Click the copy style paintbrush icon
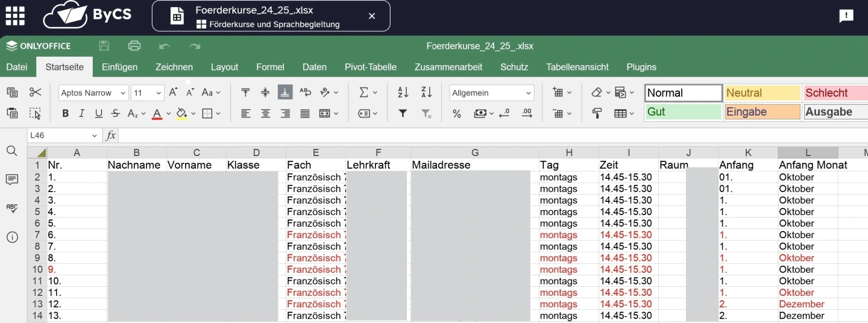This screenshot has width=868, height=323. tap(597, 113)
